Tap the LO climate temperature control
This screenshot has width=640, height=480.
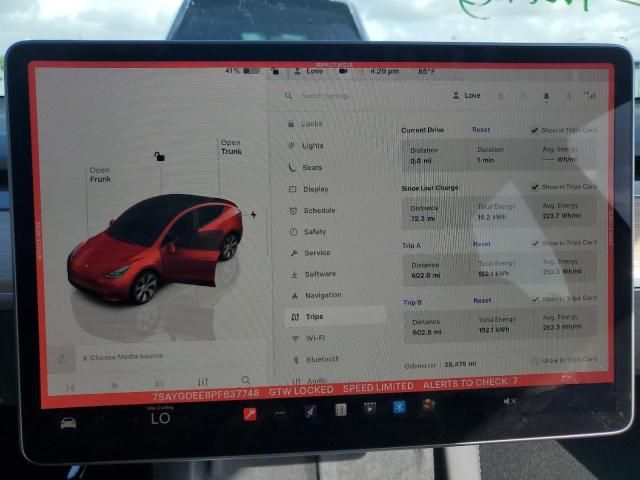coord(160,419)
